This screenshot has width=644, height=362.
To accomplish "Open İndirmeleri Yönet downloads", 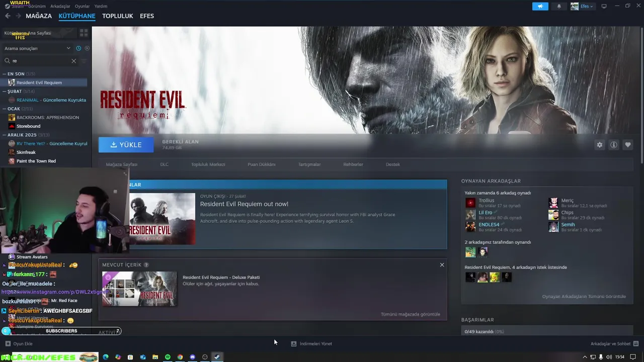I will click(x=311, y=344).
